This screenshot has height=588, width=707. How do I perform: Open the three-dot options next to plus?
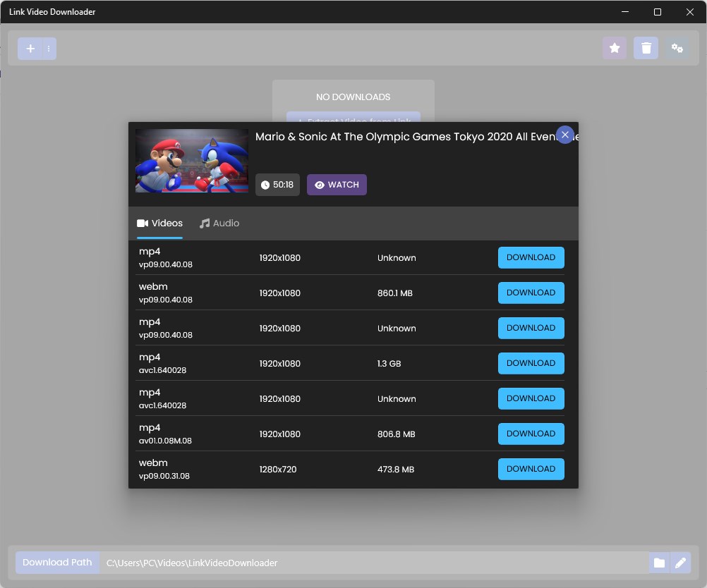(49, 49)
